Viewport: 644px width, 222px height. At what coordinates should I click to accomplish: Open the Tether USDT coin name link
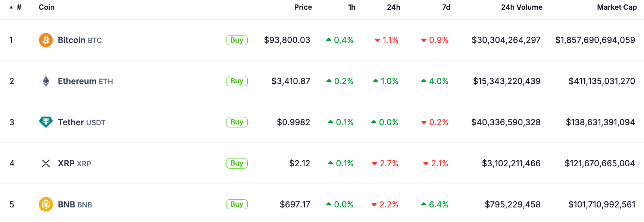click(x=81, y=122)
